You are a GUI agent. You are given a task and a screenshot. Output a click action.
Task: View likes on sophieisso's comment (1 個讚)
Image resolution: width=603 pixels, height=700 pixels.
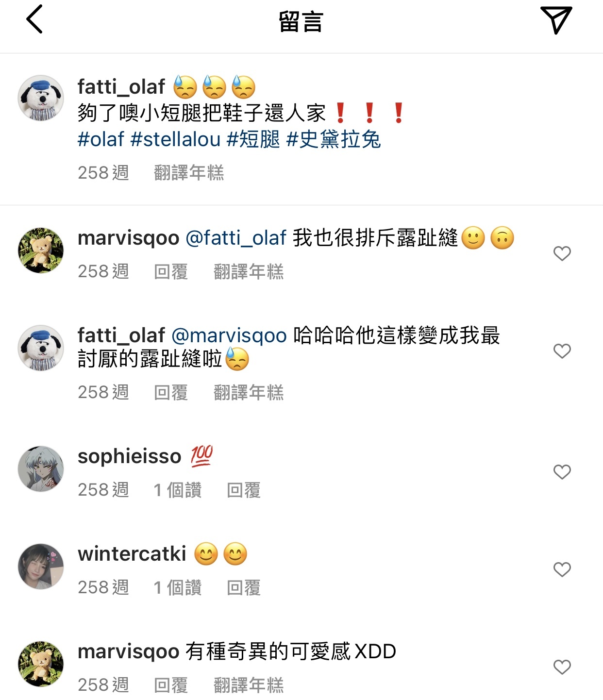click(x=177, y=490)
